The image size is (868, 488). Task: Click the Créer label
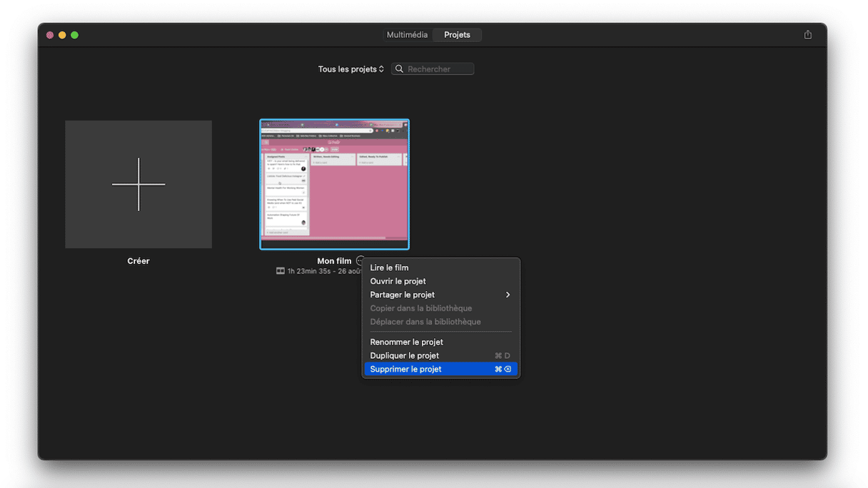pos(138,261)
